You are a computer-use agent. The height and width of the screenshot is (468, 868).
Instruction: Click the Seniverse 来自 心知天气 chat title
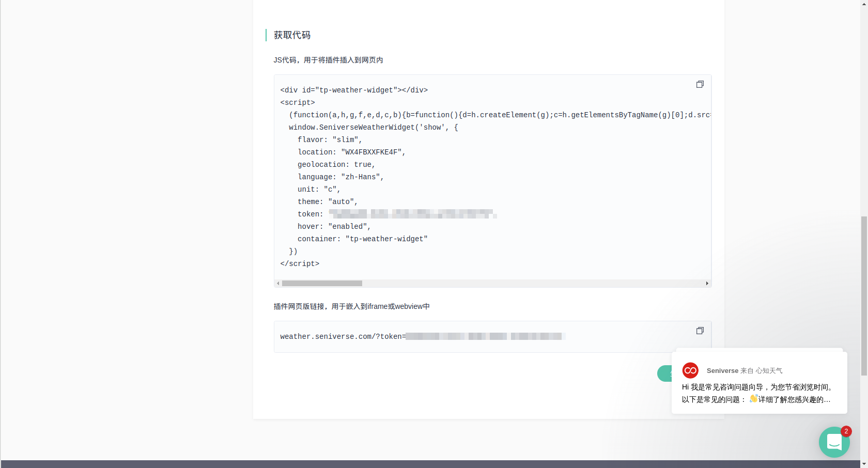pos(744,370)
